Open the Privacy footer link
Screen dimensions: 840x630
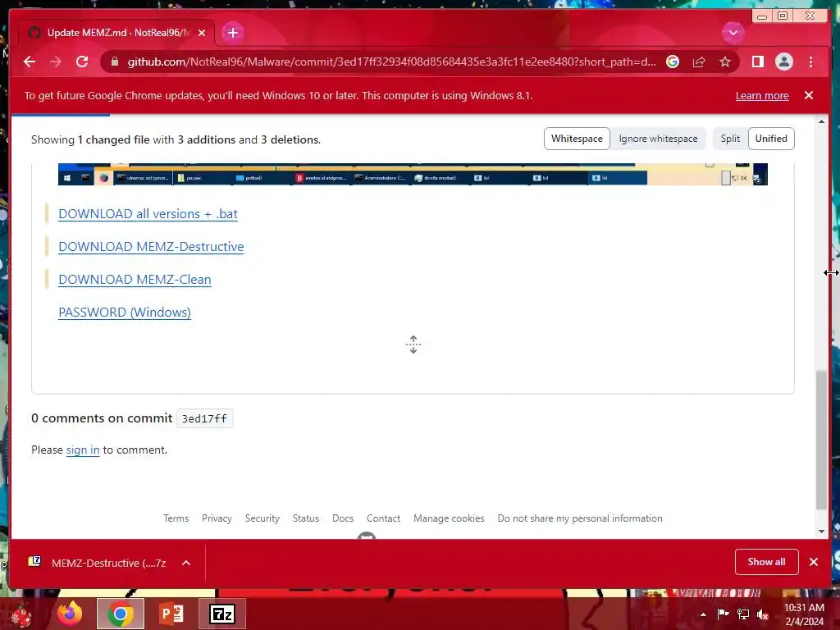pyautogui.click(x=217, y=518)
